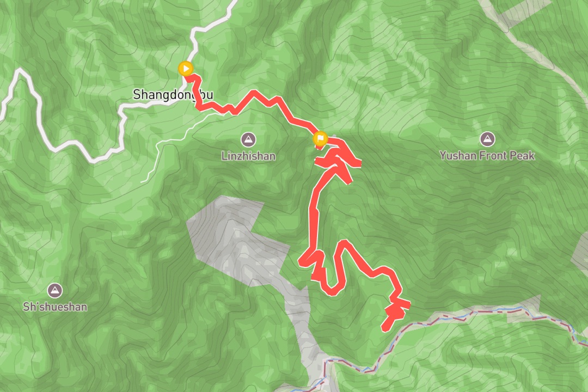The width and height of the screenshot is (588, 392).
Task: Click the yellow route start play marker
Action: click(x=186, y=69)
